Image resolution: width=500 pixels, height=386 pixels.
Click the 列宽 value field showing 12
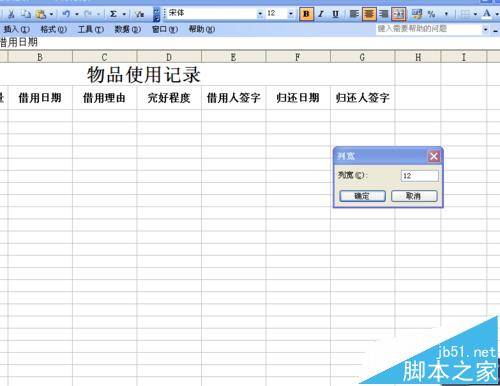[x=420, y=176]
